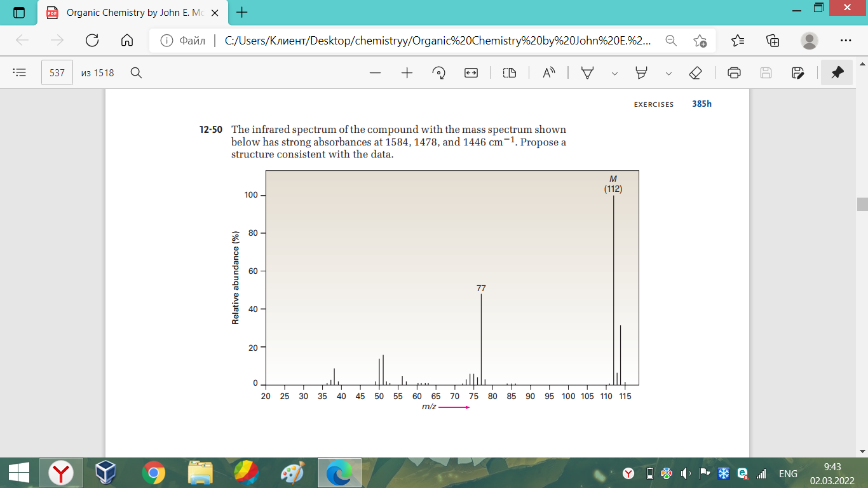The height and width of the screenshot is (488, 868).
Task: Select the Erase tool
Action: tap(695, 72)
